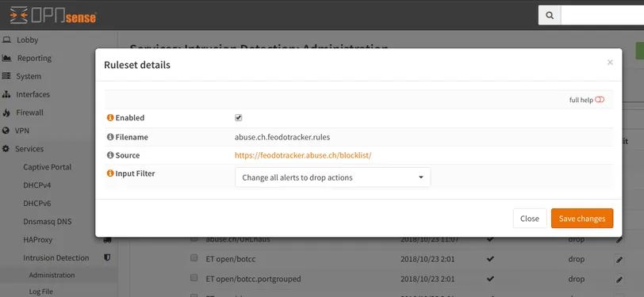Select Administration under Intrusion Detection
Image resolution: width=644 pixels, height=297 pixels.
52,276
